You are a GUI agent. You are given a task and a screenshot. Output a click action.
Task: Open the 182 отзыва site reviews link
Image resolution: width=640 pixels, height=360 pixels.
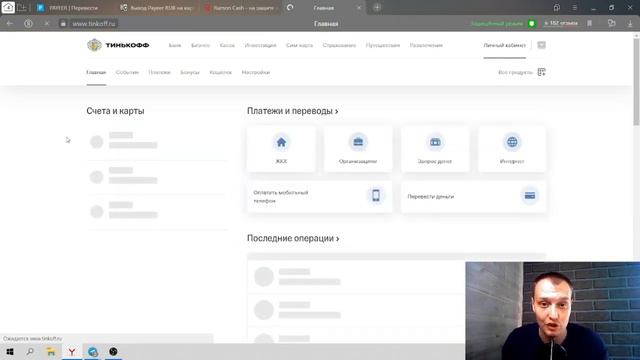[x=560, y=23]
